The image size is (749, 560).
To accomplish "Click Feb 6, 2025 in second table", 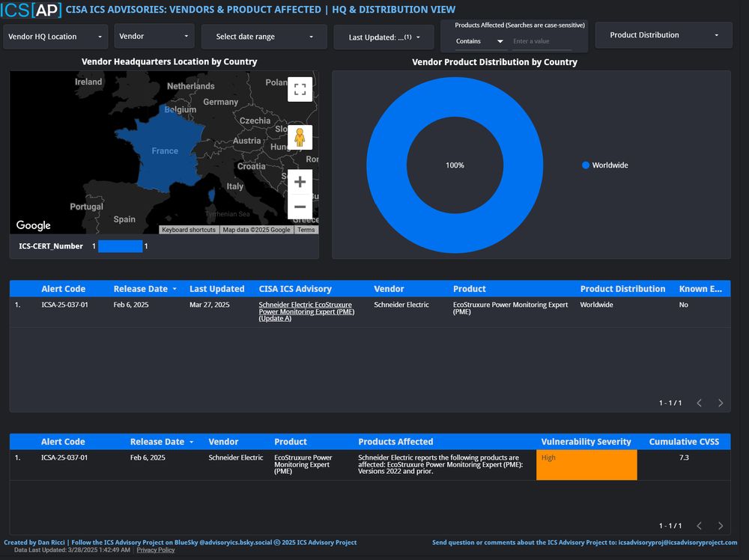I will (x=148, y=457).
